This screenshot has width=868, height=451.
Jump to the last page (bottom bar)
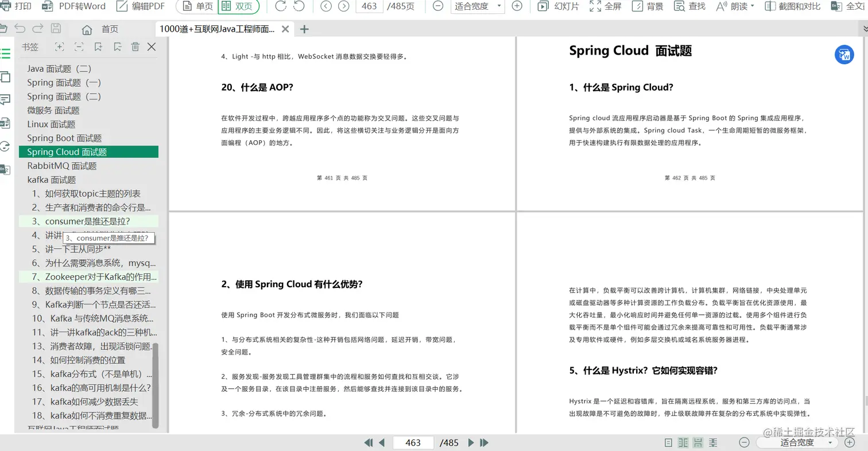484,443
